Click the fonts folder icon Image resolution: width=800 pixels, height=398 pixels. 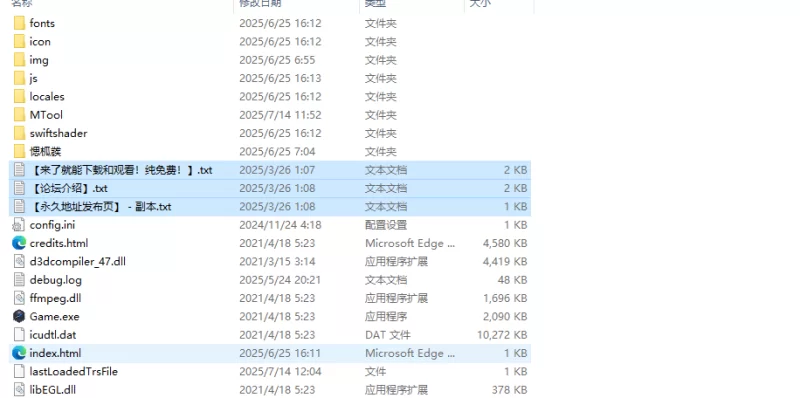tap(19, 23)
